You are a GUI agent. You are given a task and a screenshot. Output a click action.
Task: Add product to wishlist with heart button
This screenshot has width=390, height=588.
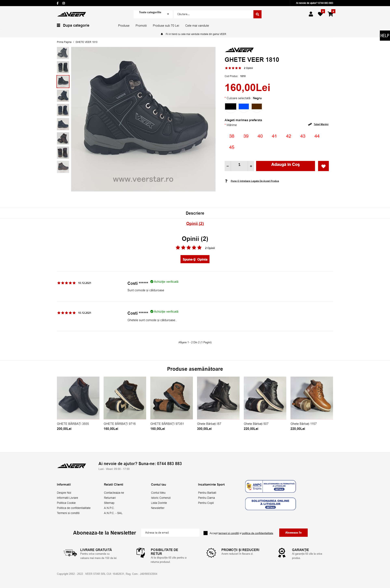(x=323, y=166)
